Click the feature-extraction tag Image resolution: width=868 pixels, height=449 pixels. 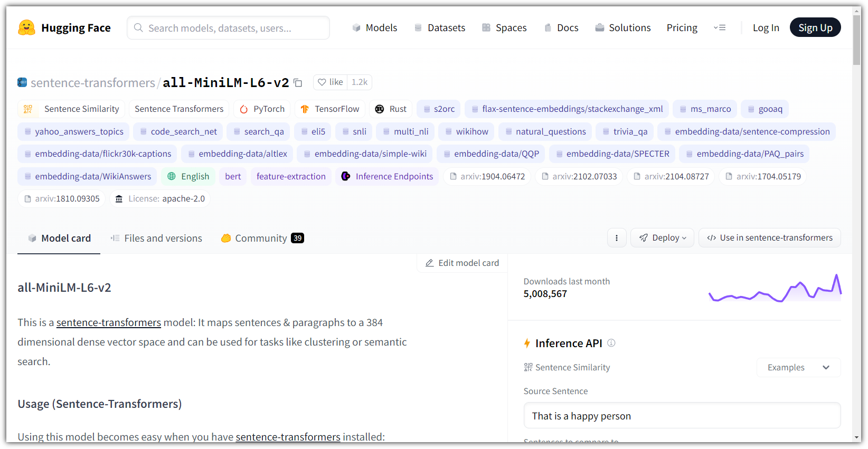click(291, 176)
